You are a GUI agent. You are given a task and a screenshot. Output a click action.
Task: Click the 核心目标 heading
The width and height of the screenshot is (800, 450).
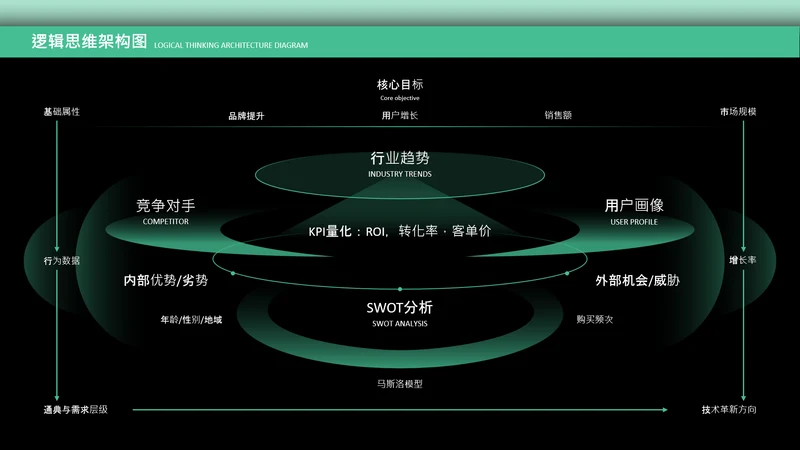click(400, 85)
